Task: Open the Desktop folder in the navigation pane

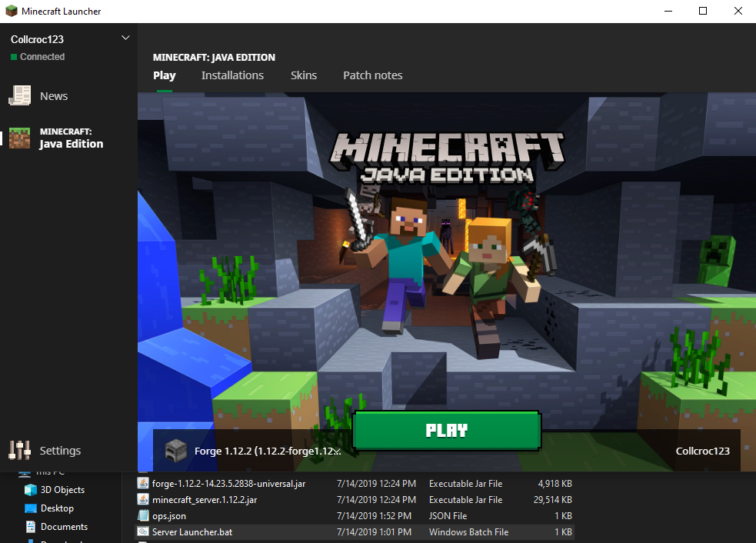Action: pos(57,508)
